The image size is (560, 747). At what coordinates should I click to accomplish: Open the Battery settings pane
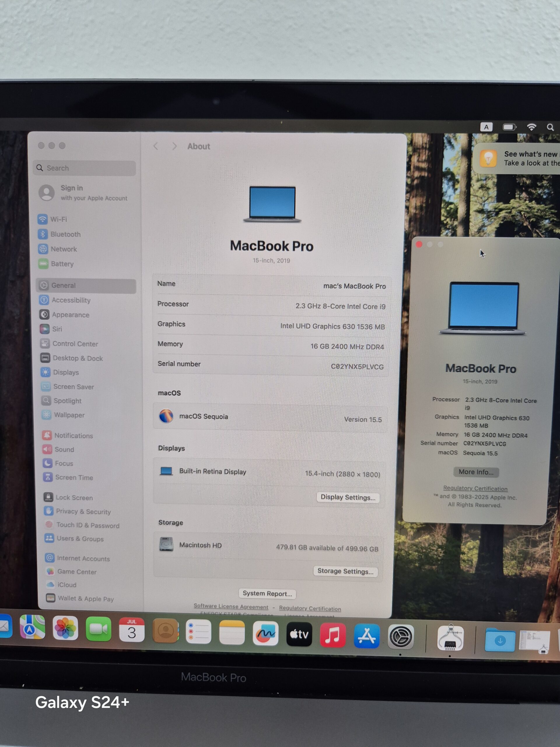62,264
